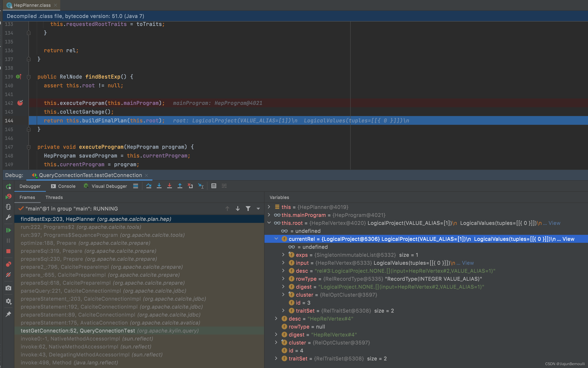
Task: Switch to the Threads tab
Action: point(54,197)
